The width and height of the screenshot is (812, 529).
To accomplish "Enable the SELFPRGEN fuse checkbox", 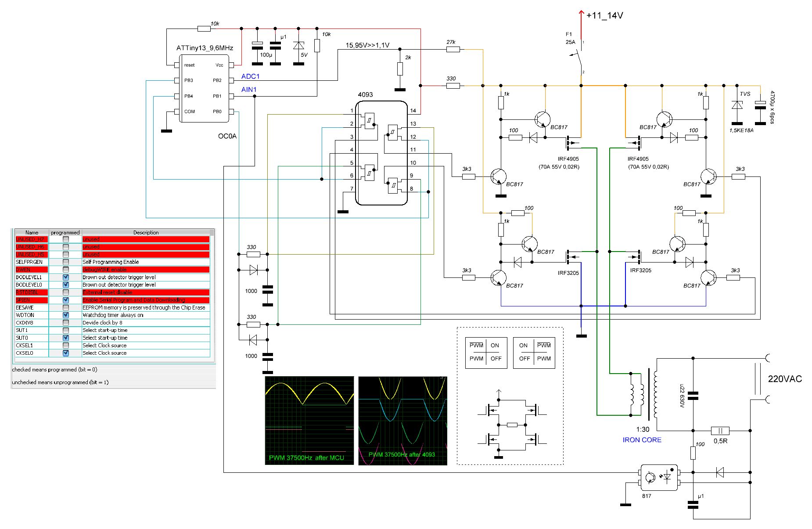I will pyautogui.click(x=66, y=262).
